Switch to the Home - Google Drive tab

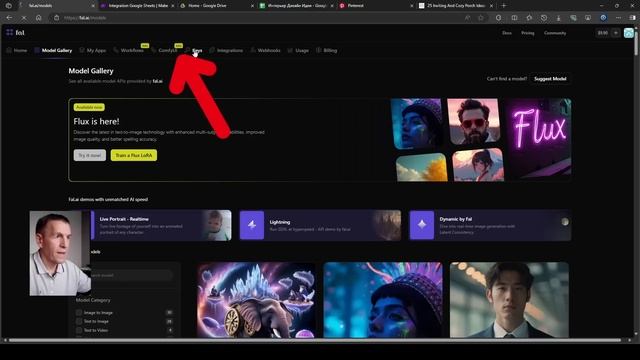(x=216, y=6)
